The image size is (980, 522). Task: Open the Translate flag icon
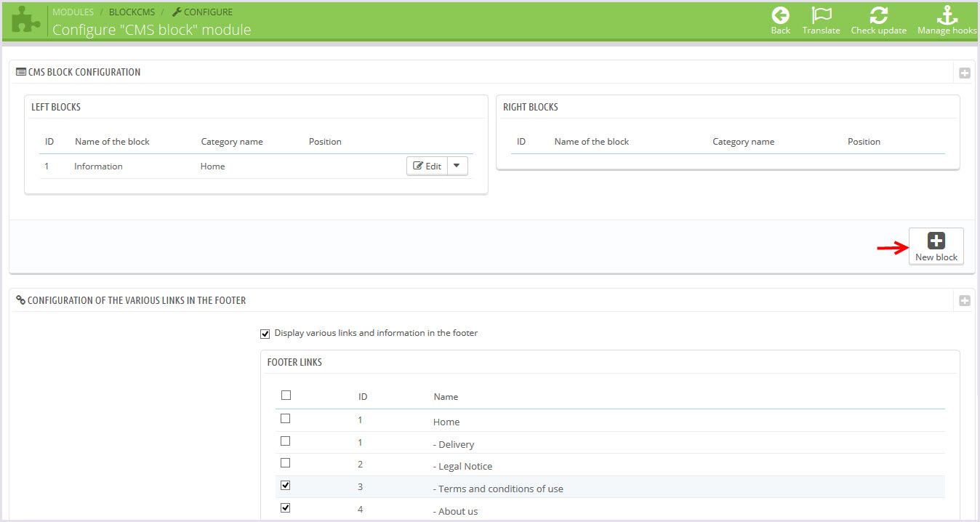coord(821,16)
